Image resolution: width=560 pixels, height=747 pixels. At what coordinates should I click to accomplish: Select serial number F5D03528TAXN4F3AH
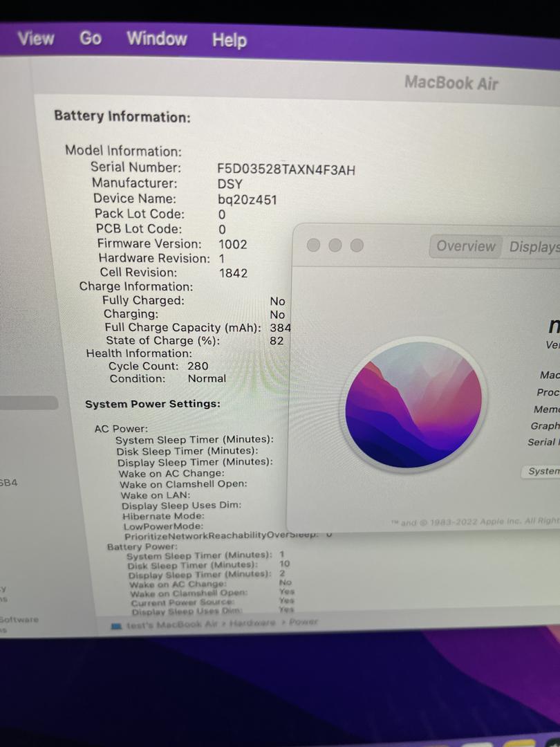[x=286, y=169]
